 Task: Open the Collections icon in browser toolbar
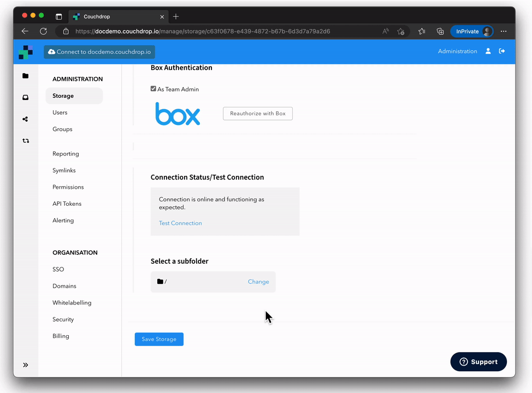[x=440, y=31]
